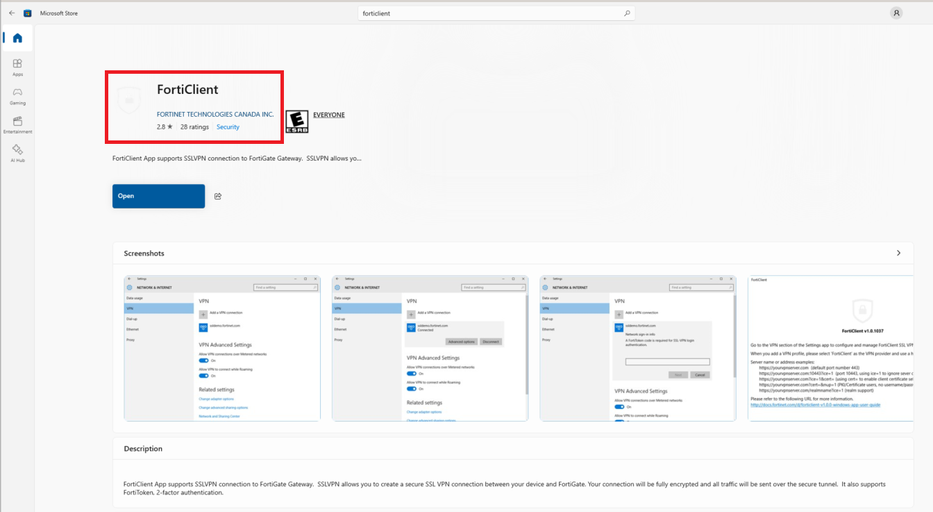Open Fortinet Technologies Canada Inc. publisher link
933x512 pixels.
click(x=215, y=114)
